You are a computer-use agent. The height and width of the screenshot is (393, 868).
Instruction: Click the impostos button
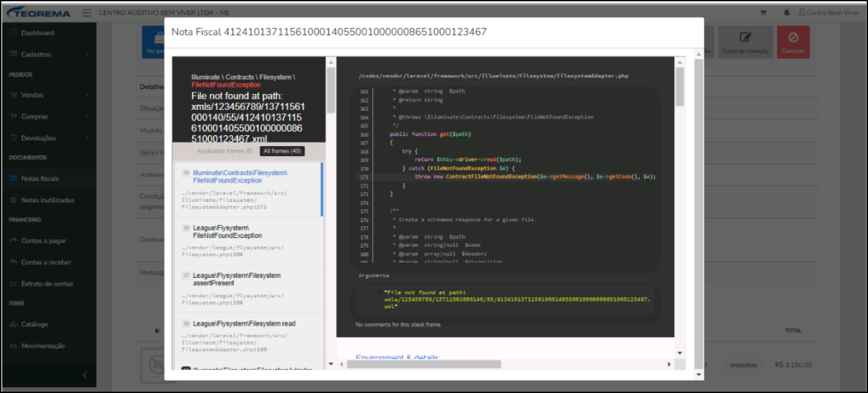coord(743,365)
